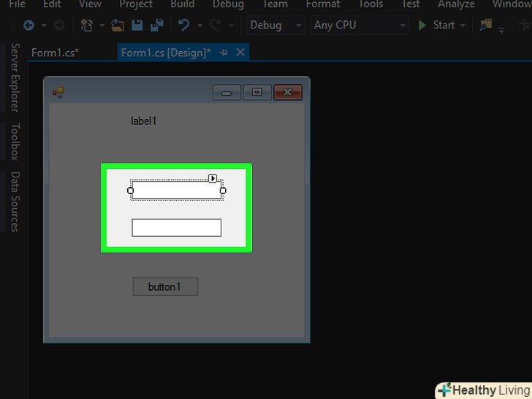Viewport: 532px width, 399px height.
Task: Select the Form1.cs [Design] tab
Action: click(166, 53)
